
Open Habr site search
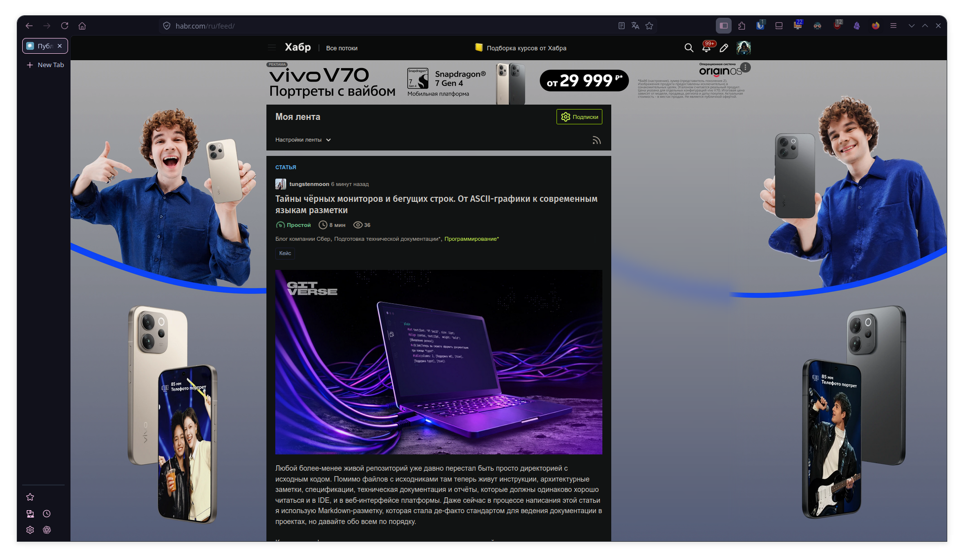point(689,48)
